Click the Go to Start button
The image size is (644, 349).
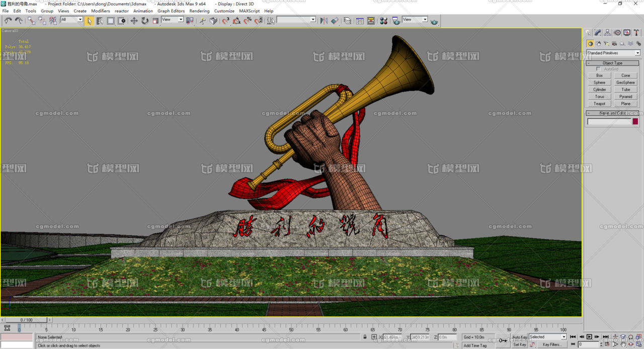click(573, 337)
